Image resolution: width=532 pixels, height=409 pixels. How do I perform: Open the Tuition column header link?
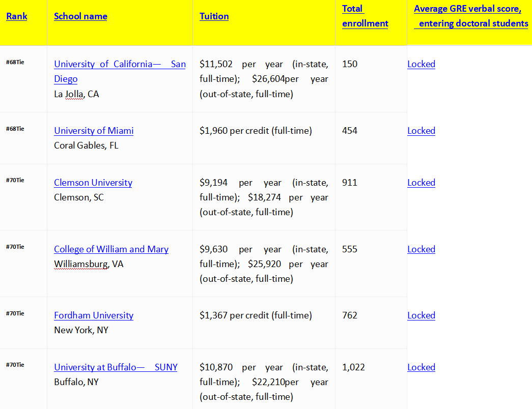coord(214,16)
